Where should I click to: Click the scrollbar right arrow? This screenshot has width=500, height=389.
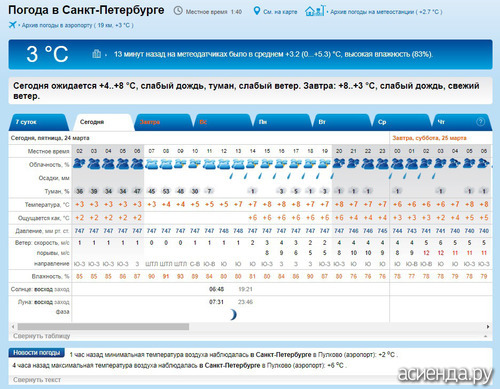click(x=488, y=327)
